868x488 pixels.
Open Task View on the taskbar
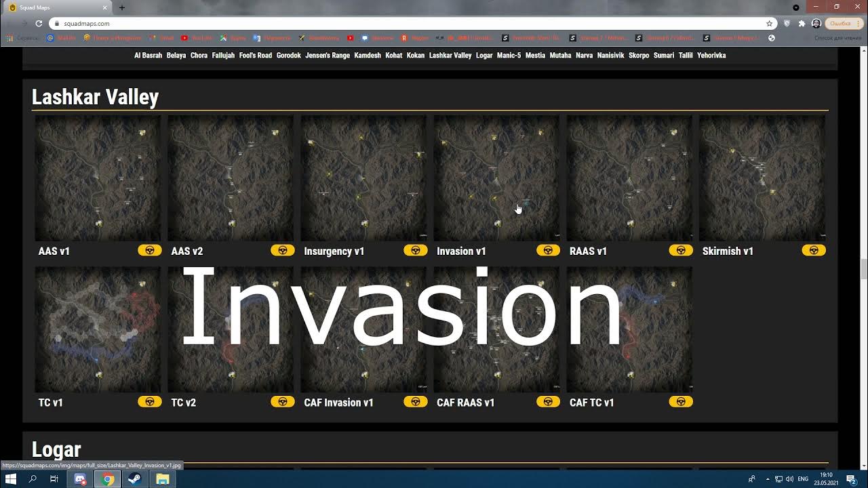point(54,479)
